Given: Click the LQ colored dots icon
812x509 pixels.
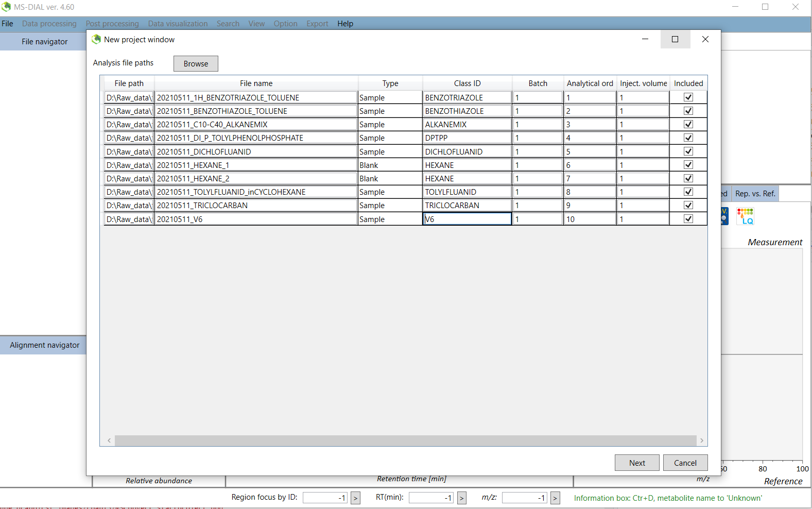Looking at the screenshot, I should (745, 216).
